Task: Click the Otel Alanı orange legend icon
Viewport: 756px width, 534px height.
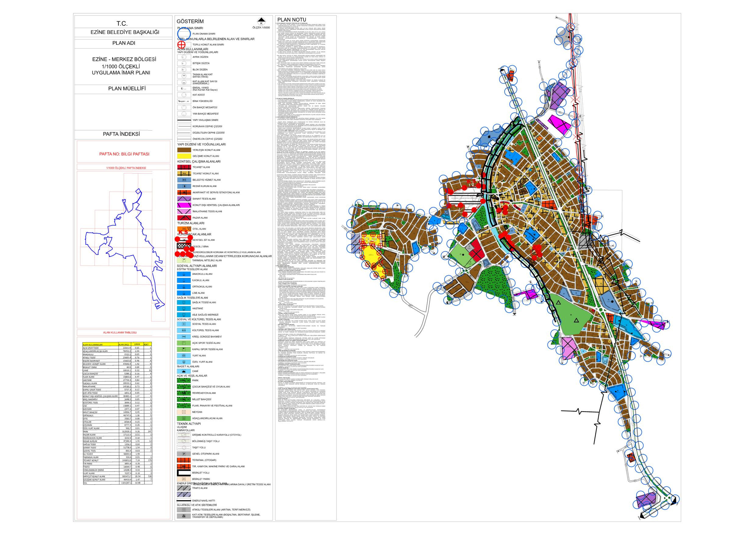Action: point(184,229)
